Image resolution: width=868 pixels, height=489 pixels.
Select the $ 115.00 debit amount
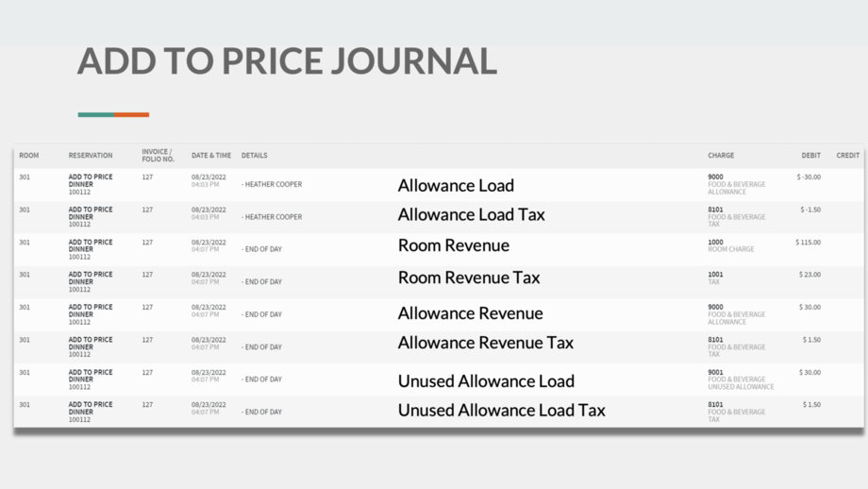(x=809, y=243)
